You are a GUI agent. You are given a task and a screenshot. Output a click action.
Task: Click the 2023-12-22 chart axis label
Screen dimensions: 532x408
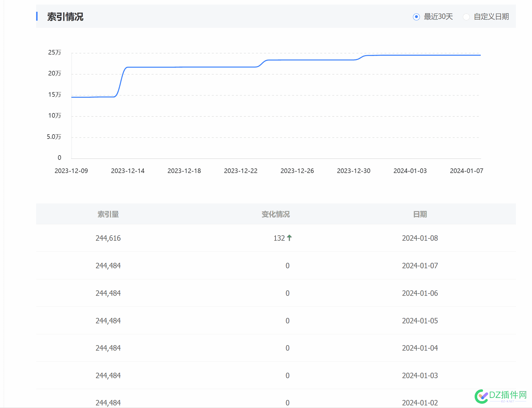pos(241,171)
